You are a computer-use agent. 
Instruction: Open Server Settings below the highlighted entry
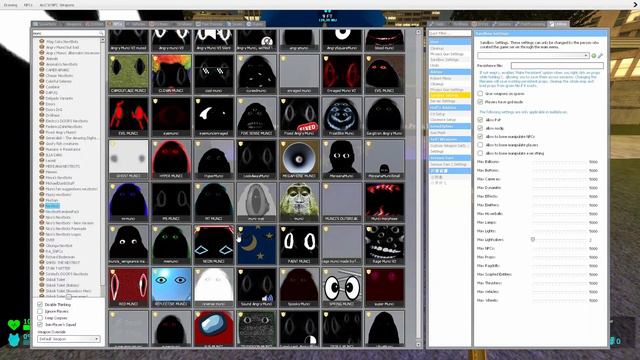(450, 101)
